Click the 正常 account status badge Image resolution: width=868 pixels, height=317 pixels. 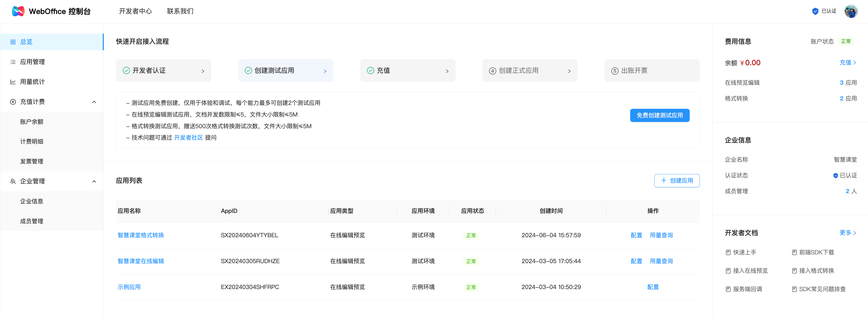(x=845, y=41)
